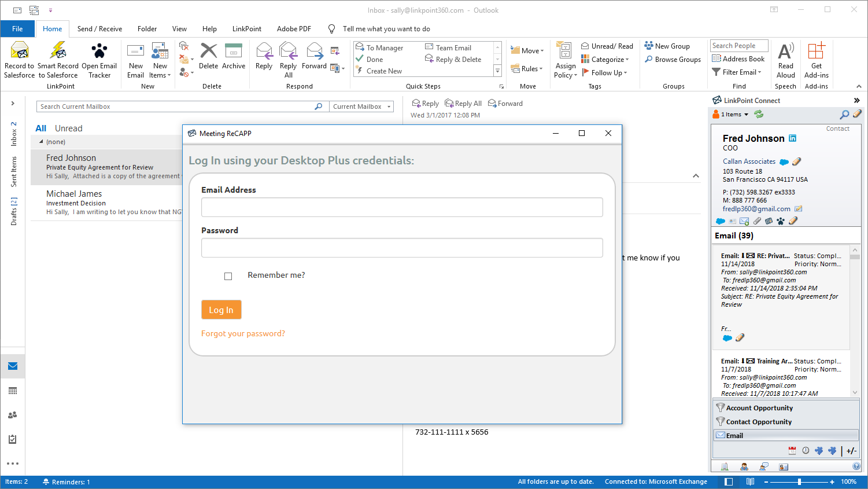Click Smart Record to Salesforce icon
The width and height of the screenshot is (868, 489).
58,51
